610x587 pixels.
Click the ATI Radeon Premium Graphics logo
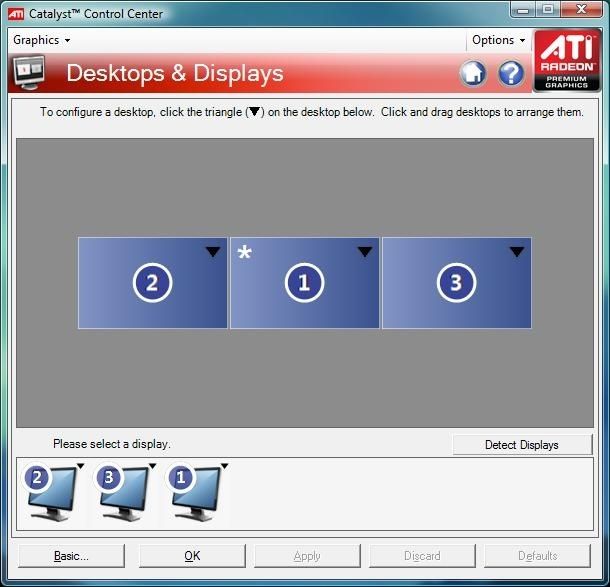pyautogui.click(x=566, y=60)
